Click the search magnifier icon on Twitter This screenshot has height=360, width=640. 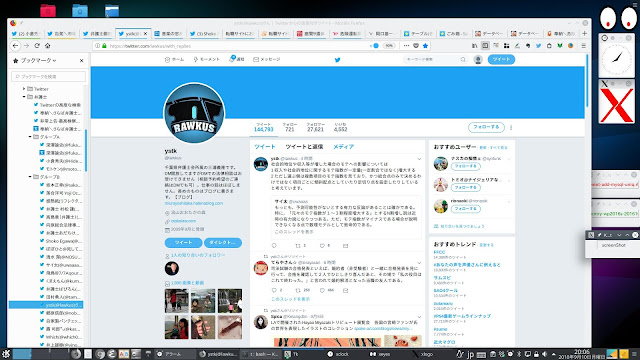click(463, 60)
